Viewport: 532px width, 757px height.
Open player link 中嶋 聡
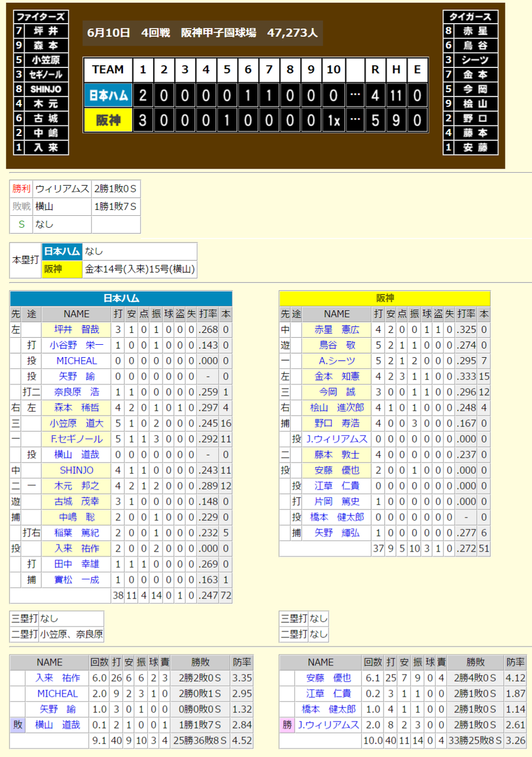76,517
